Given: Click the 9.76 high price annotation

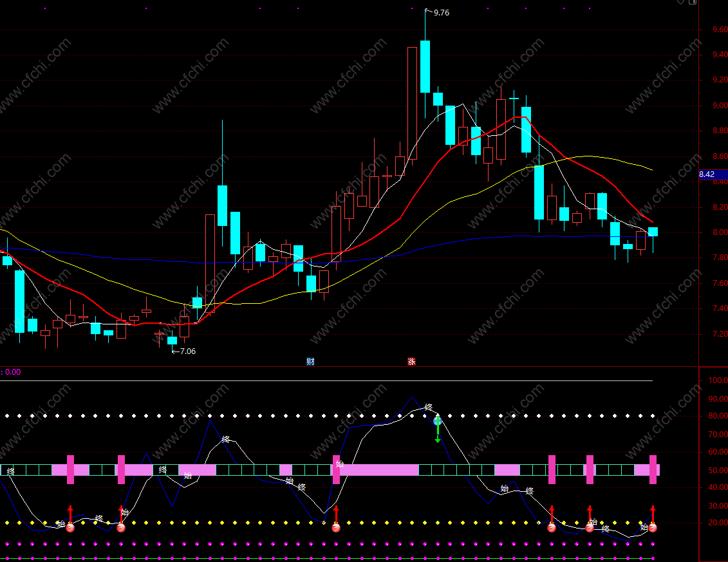Looking at the screenshot, I should pos(441,12).
